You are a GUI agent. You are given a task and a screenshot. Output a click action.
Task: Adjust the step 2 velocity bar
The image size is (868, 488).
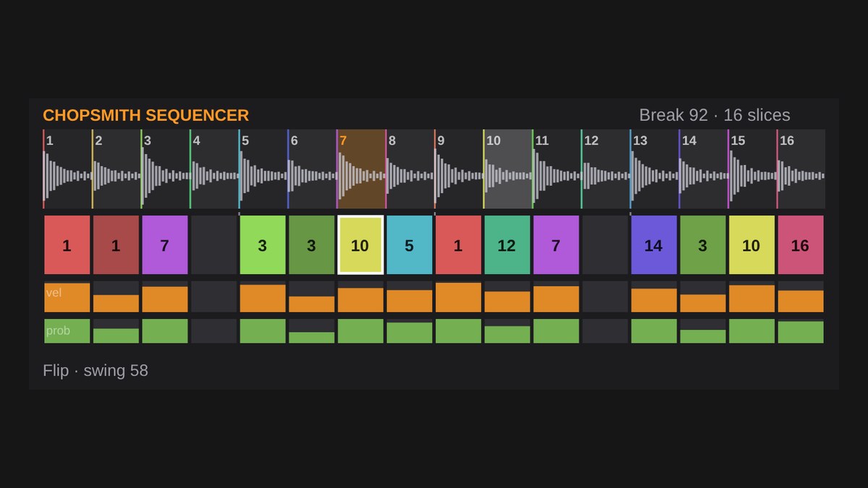pos(116,296)
